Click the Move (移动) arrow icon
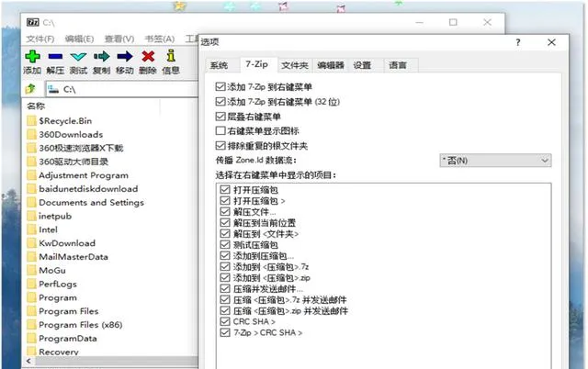This screenshot has width=588, height=369. click(125, 57)
